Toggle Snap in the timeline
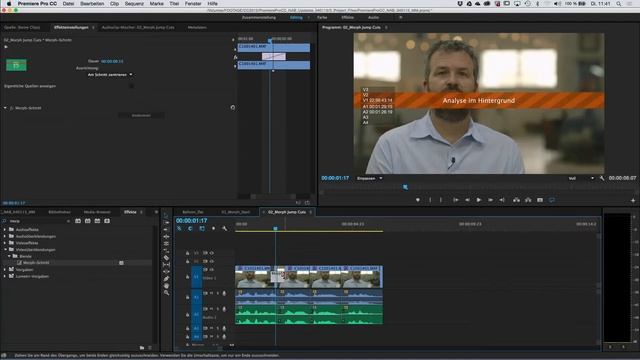The height and width of the screenshot is (360, 640). tap(190, 229)
